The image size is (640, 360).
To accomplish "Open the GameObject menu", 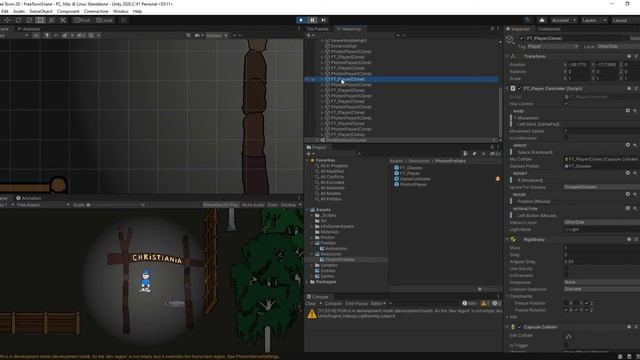I will click(41, 11).
